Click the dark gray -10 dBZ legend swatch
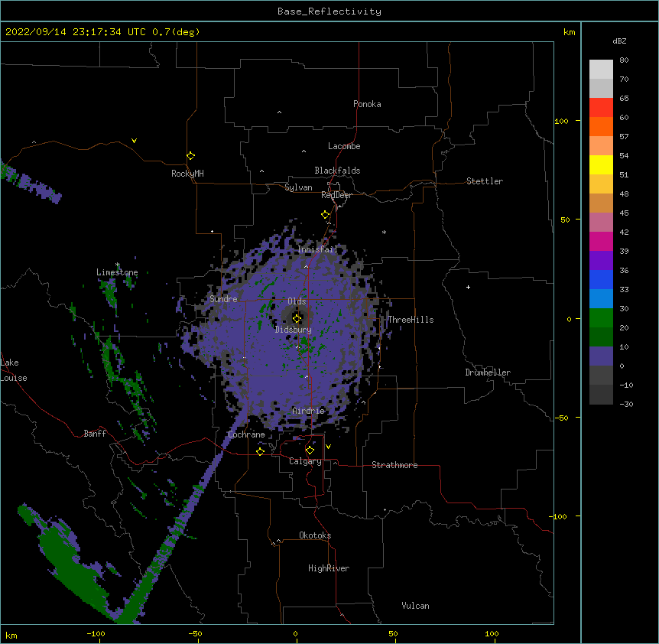 pyautogui.click(x=601, y=395)
